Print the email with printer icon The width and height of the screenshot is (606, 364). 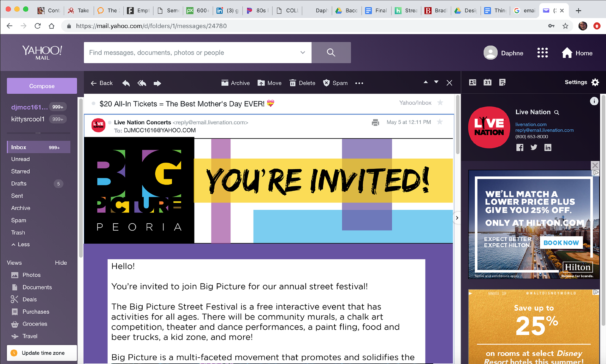coord(375,122)
